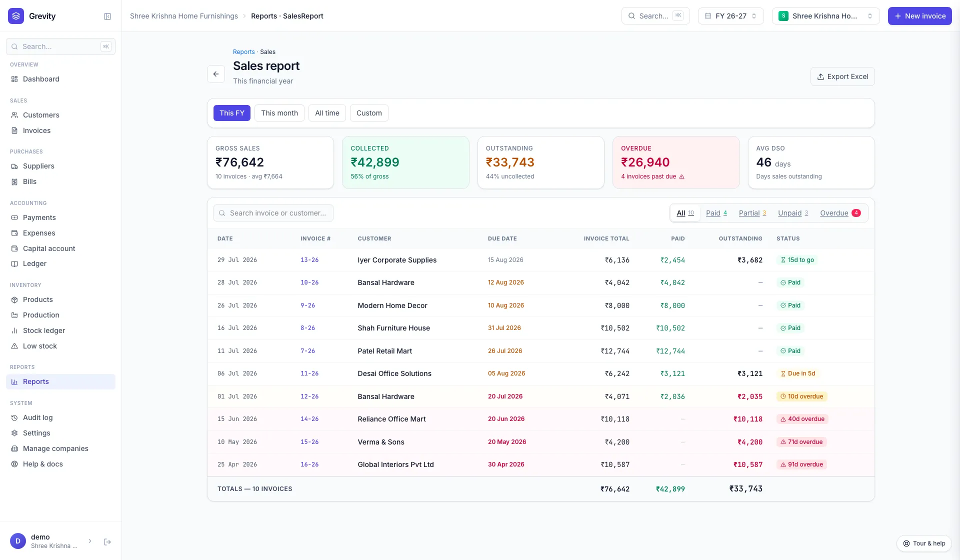This screenshot has width=960, height=560.
Task: Collapse the sidebar panel icon
Action: coord(107,16)
